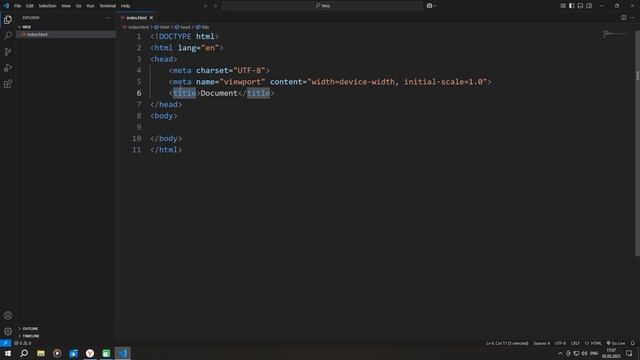Image resolution: width=640 pixels, height=360 pixels.
Task: Click the CRLF end-of-line status item
Action: coord(575,343)
